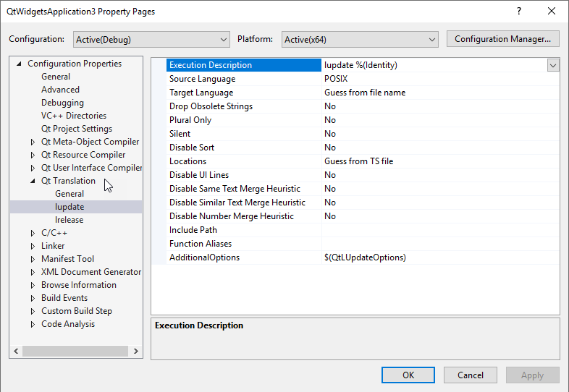Expand the Browse Information node
Screen dimensions: 569x392
(x=33, y=286)
